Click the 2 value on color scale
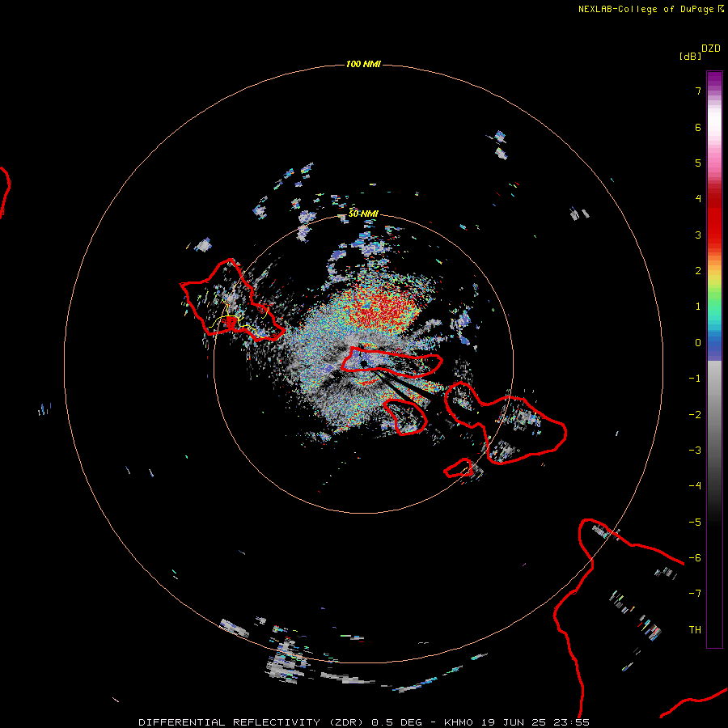The image size is (728, 728). point(698,271)
